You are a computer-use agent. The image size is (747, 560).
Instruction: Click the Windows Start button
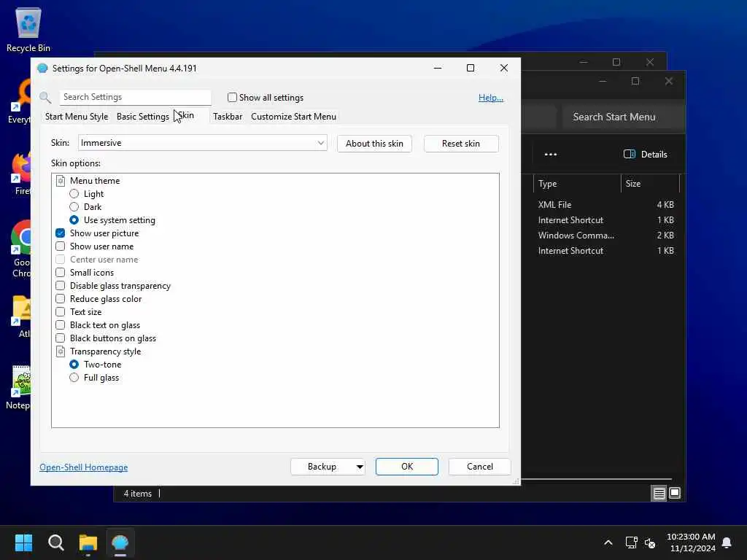(x=23, y=542)
